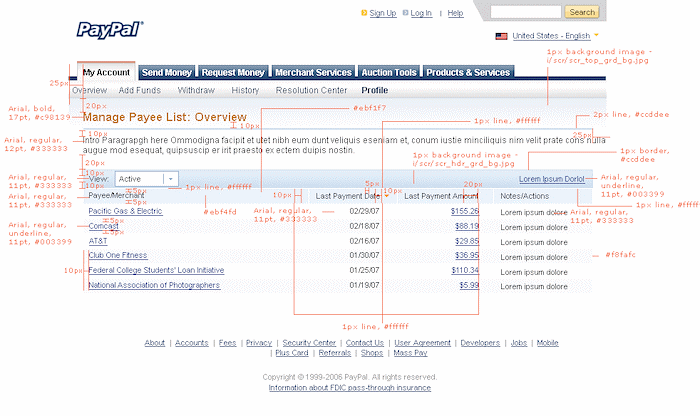Open National Association of Photographers payee

click(x=154, y=285)
